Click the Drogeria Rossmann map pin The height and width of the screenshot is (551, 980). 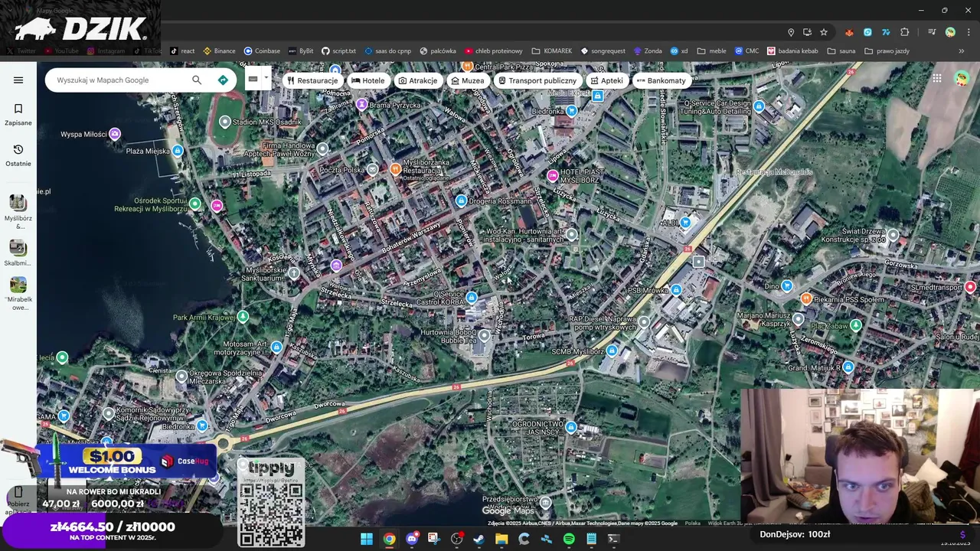coord(461,201)
